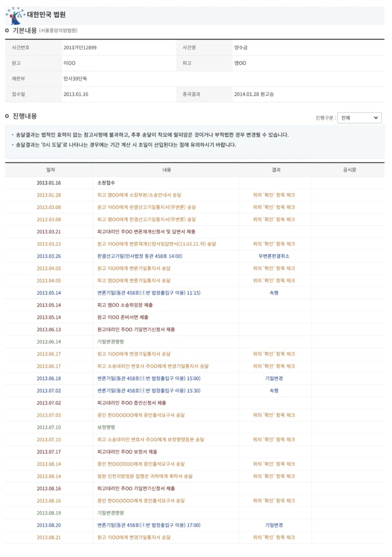Open 판결선고기일(민사법정 동관 458호 14:00) link

click(140, 256)
